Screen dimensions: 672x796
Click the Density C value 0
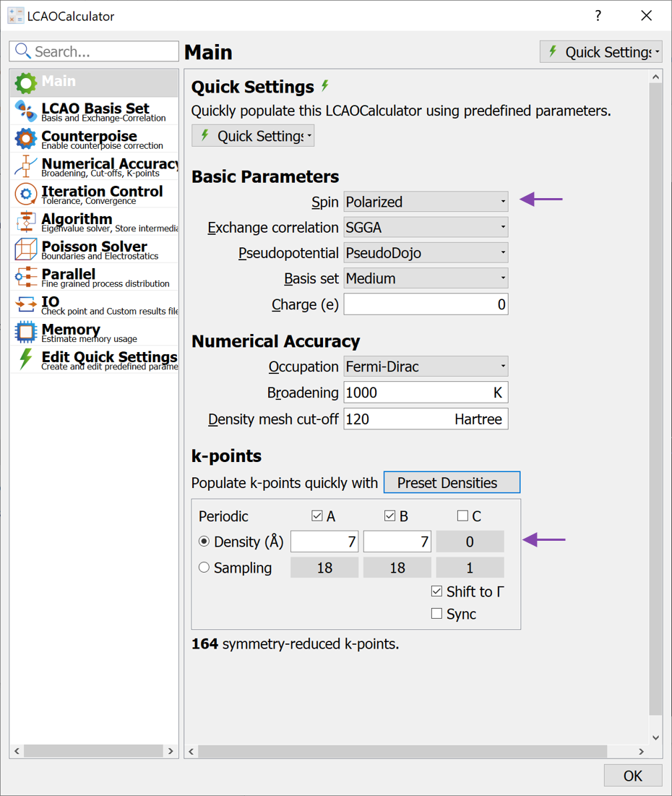470,542
